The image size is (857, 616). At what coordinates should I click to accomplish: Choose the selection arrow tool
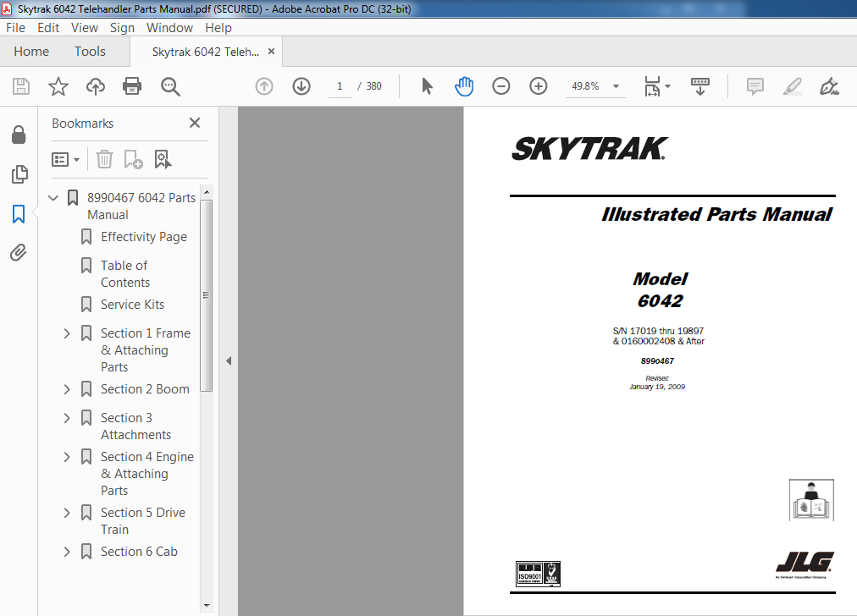point(427,86)
